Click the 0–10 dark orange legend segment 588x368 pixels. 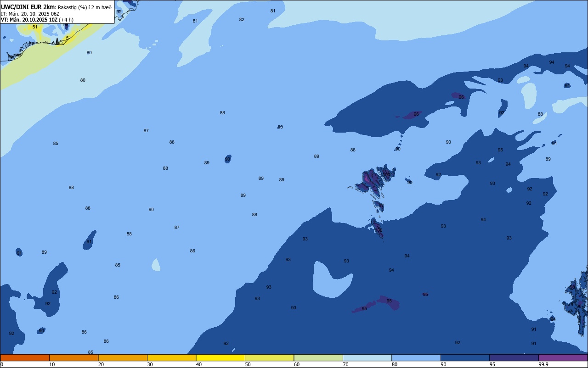(x=25, y=357)
